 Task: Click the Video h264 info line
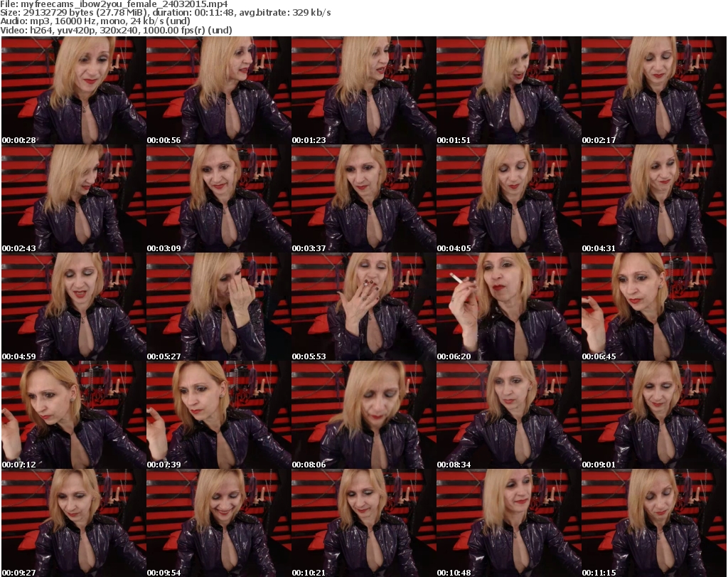point(116,30)
